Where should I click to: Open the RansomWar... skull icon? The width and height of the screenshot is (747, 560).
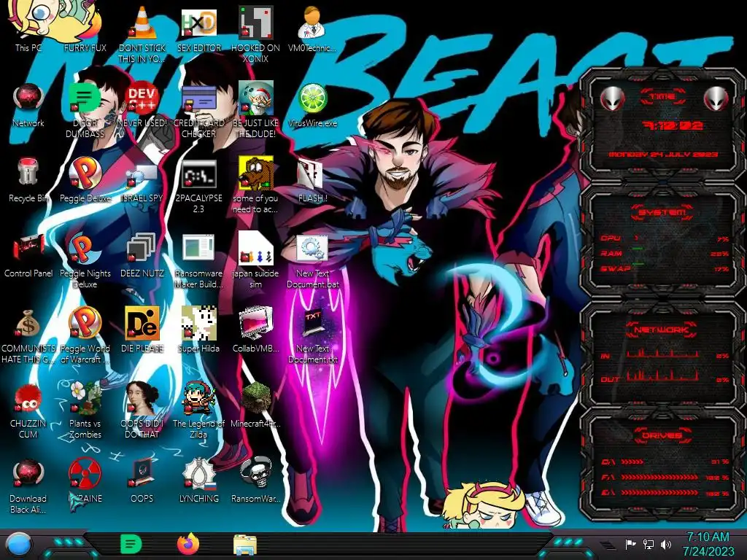[255, 481]
